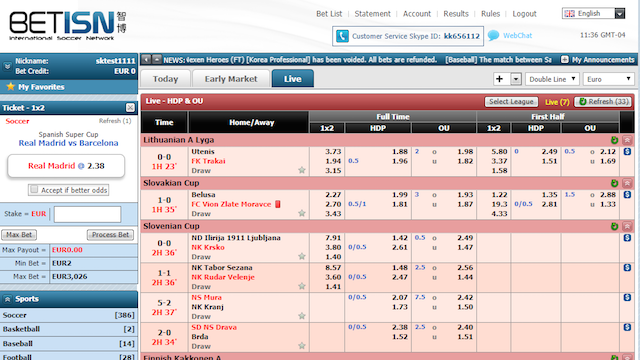Click the My Favorites star icon
This screenshot has height=360, width=640.
[11, 87]
